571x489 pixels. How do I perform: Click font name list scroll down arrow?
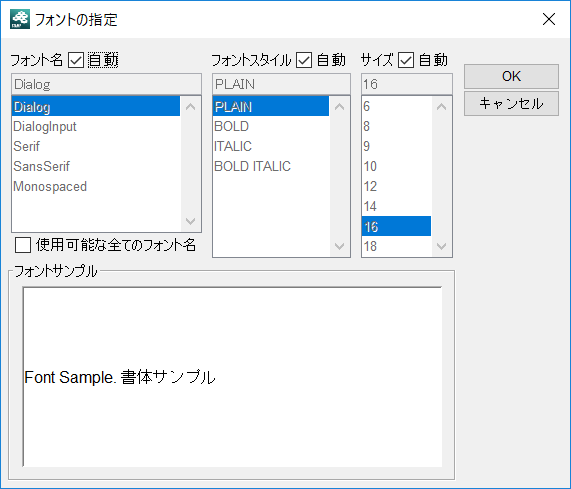point(190,221)
